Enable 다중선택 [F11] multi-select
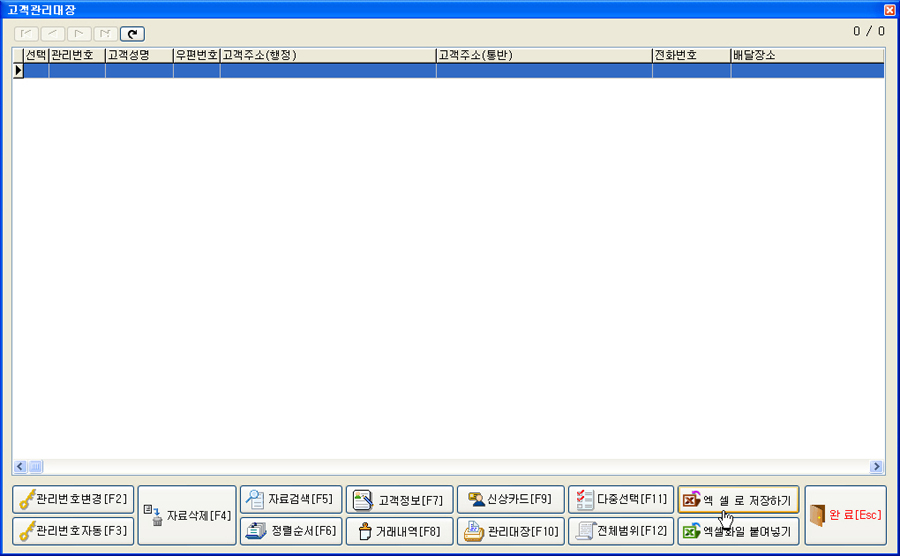The image size is (900, 556). click(621, 499)
